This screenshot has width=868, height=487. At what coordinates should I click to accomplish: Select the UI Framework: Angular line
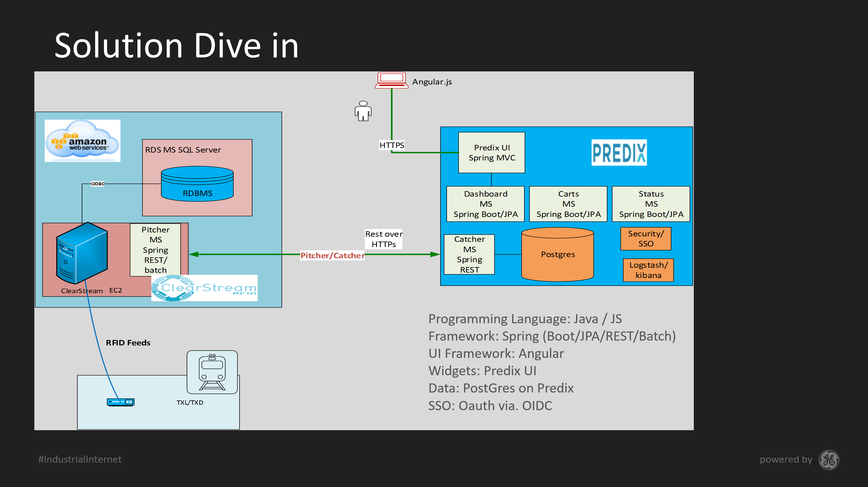point(496,354)
